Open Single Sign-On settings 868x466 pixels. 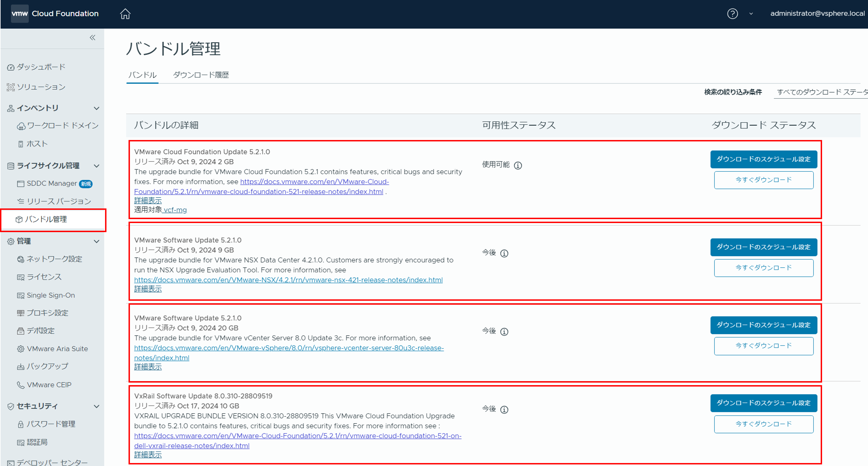coord(51,295)
